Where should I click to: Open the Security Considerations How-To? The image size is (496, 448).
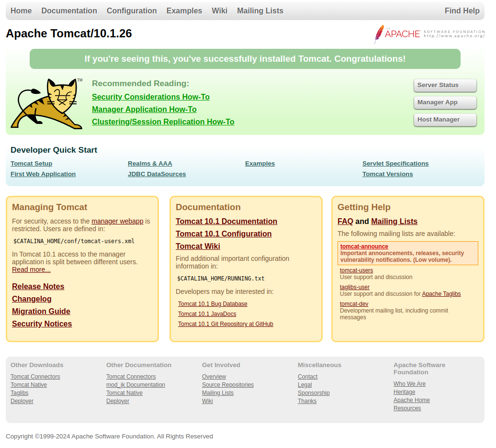tap(151, 97)
